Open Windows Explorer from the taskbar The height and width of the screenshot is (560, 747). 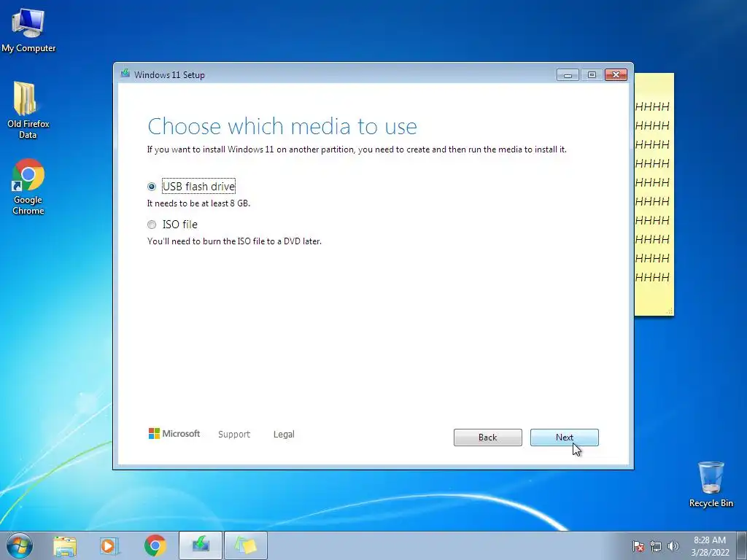(x=65, y=545)
